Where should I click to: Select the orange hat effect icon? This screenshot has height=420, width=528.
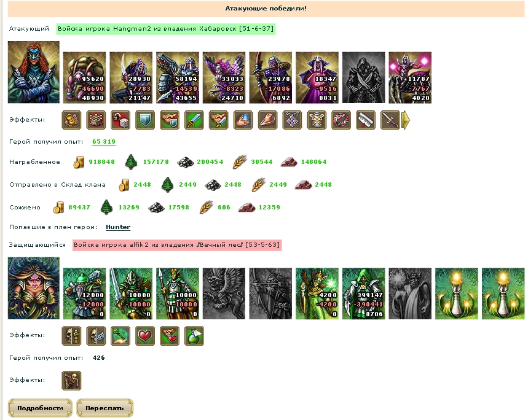click(267, 120)
